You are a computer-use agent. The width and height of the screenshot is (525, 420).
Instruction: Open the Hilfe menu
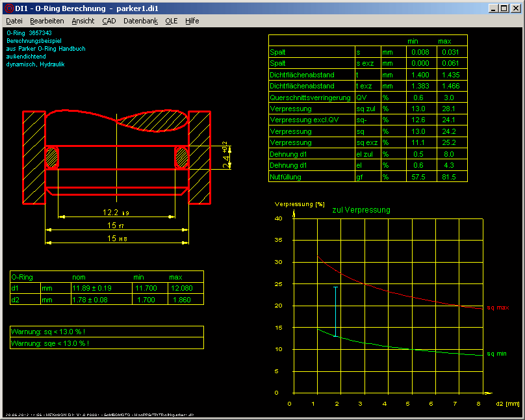[192, 21]
